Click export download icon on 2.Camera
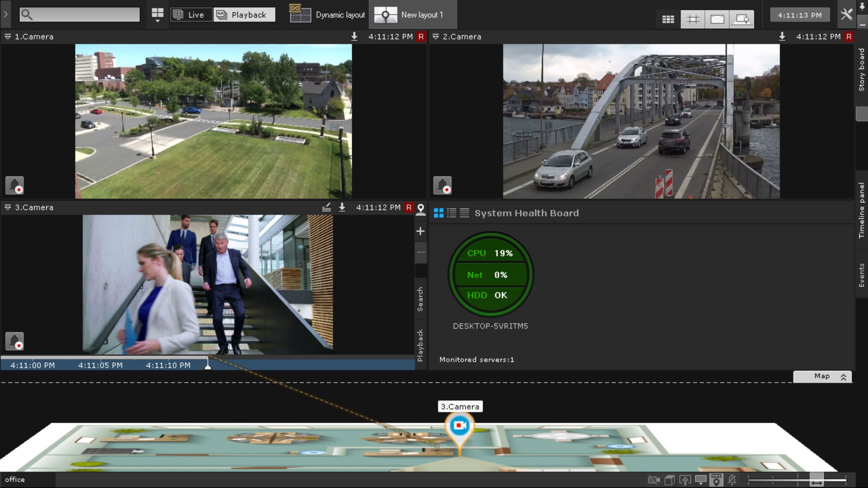Screen dimensions: 868x488 [x=782, y=37]
